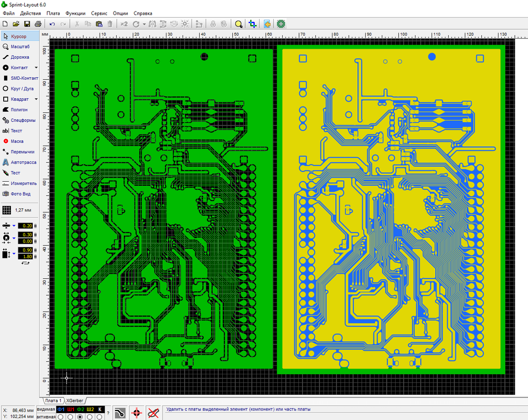The image size is (528, 420).
Task: Open the Файл menu
Action: click(x=9, y=14)
